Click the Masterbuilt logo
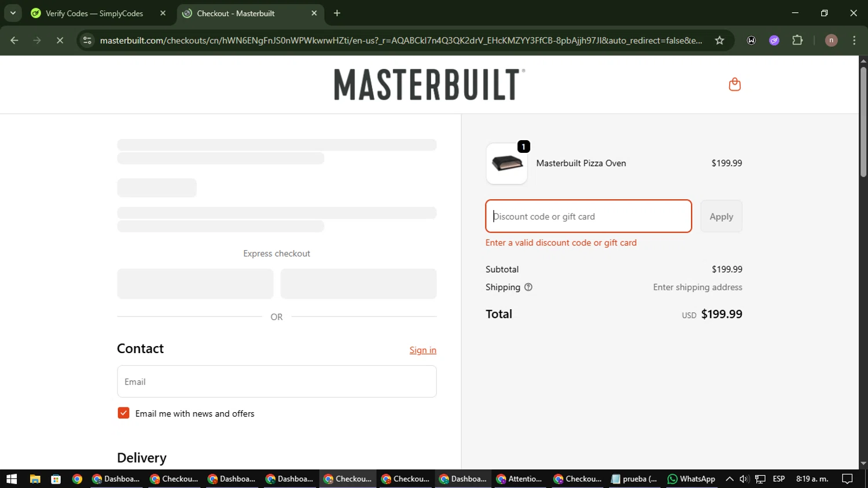This screenshot has width=868, height=488. click(429, 85)
